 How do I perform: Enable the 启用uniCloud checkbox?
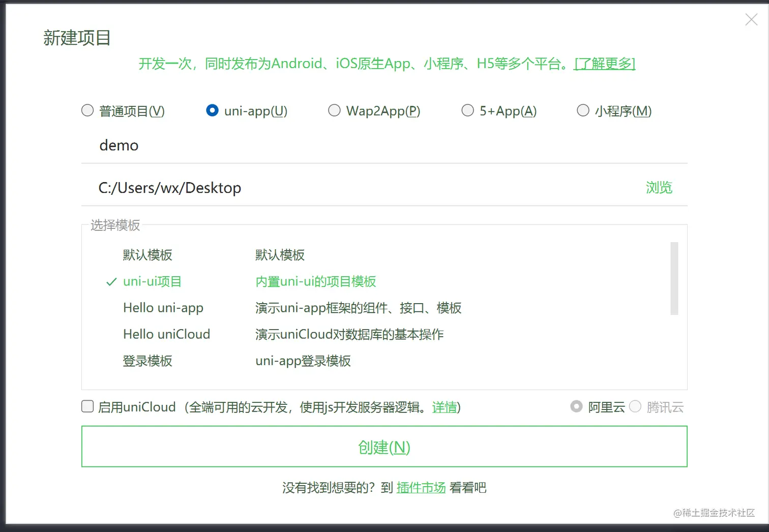click(x=87, y=406)
